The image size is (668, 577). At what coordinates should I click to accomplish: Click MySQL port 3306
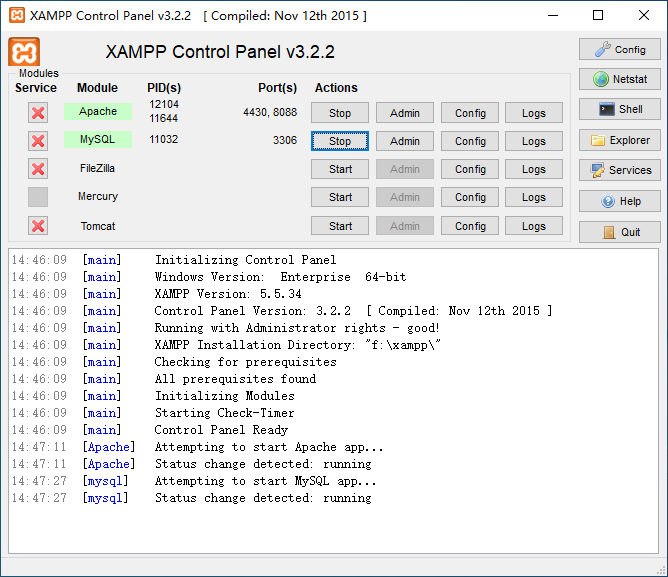(x=285, y=140)
